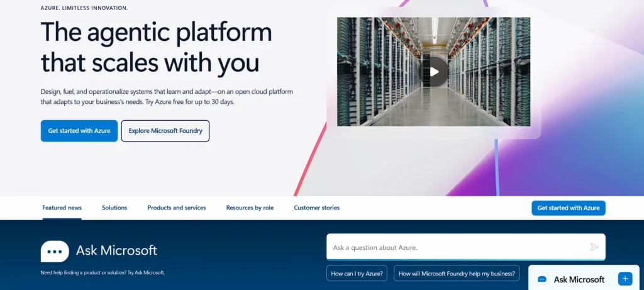Focus the Ask a question about Azure field
644x290 pixels.
point(466,247)
